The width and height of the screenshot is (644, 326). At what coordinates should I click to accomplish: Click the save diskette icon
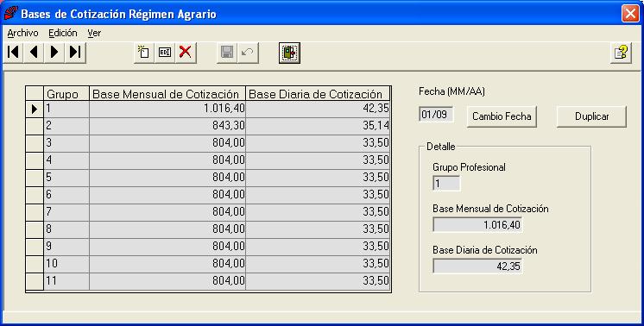tap(227, 52)
